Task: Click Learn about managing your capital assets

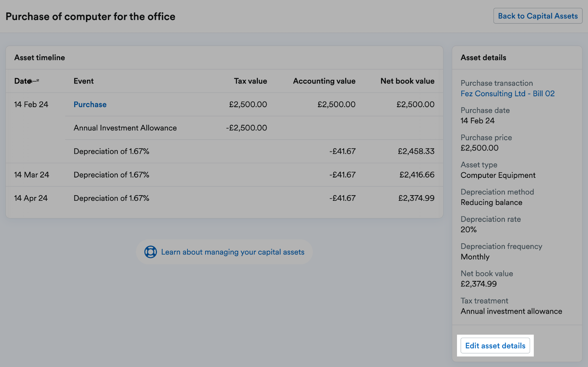Action: click(x=233, y=252)
